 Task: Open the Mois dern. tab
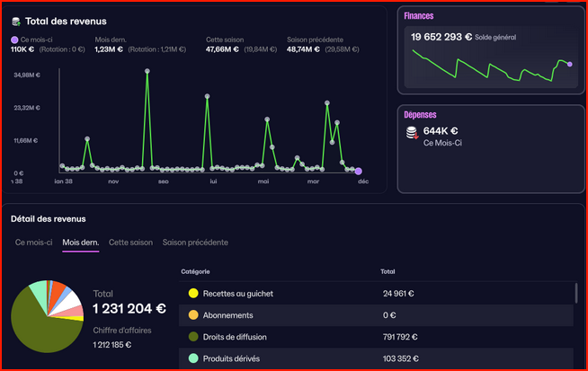80,243
